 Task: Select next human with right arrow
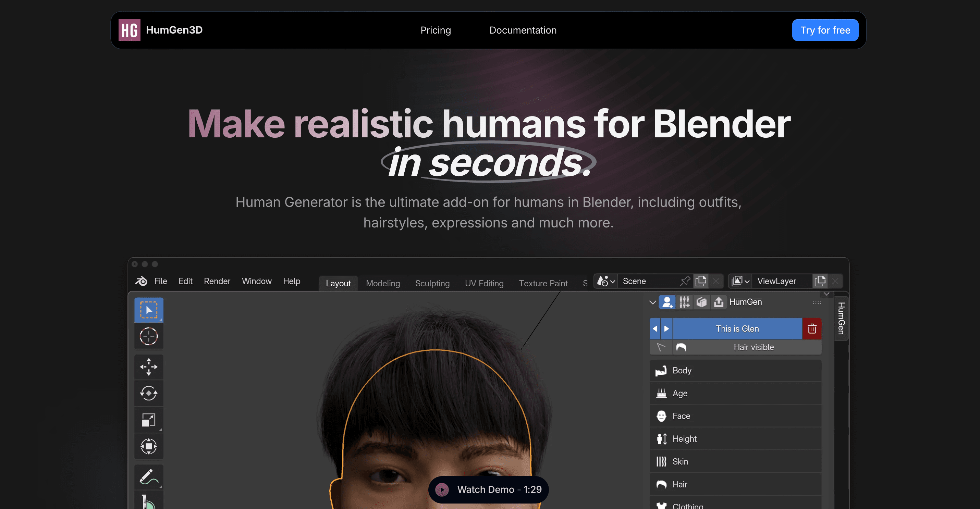click(x=666, y=329)
